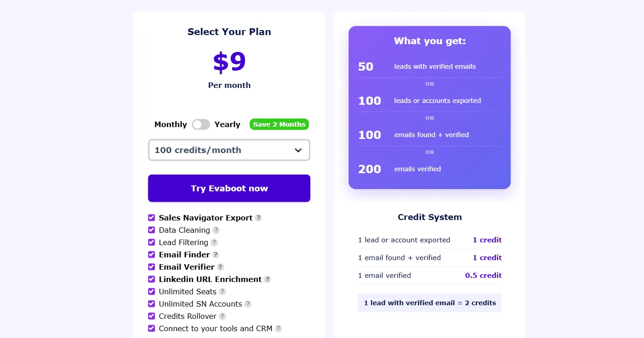
Task: Open help icon for Linkedin URL Enrichment
Action: pyautogui.click(x=267, y=279)
